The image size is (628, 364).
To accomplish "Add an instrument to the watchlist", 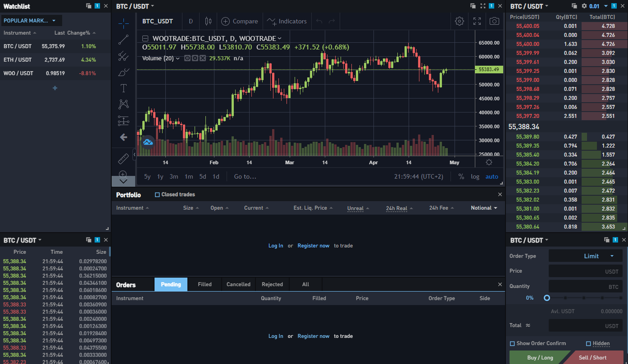I will (x=55, y=88).
